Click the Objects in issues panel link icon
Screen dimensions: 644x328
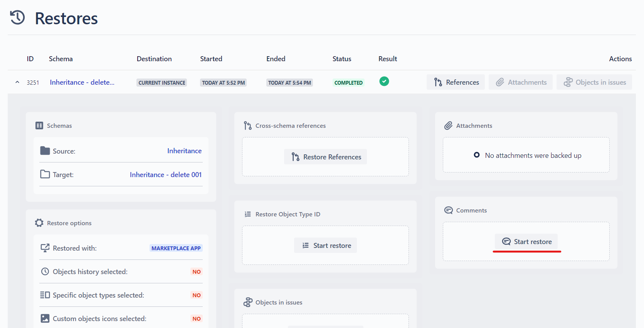coord(248,302)
